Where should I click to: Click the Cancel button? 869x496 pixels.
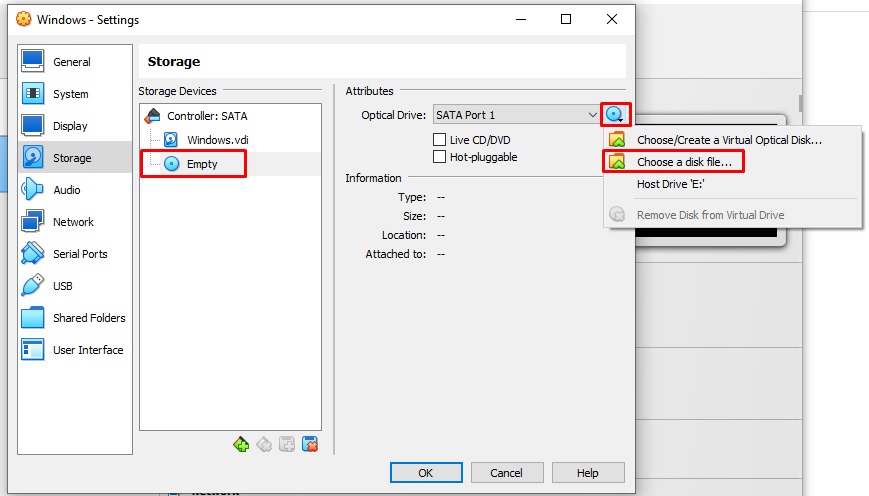click(x=507, y=473)
